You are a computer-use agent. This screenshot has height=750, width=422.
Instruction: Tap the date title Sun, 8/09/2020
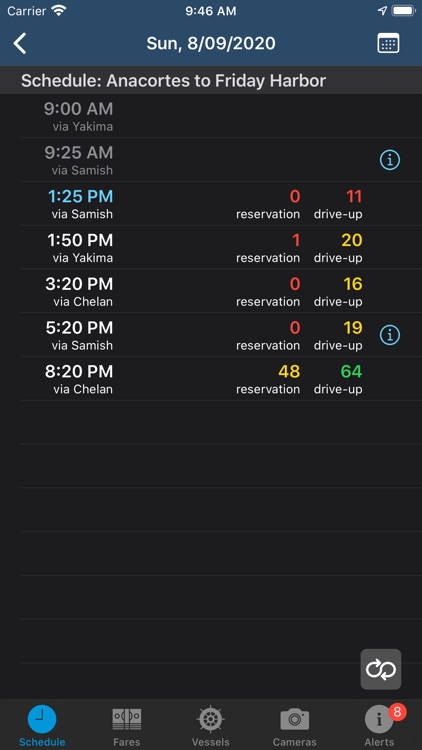[211, 44]
